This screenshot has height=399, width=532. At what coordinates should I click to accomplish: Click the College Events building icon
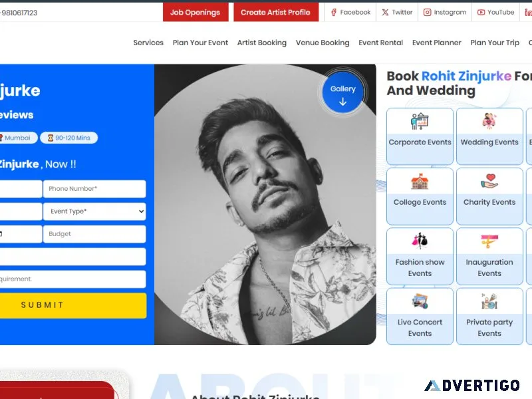click(x=420, y=181)
